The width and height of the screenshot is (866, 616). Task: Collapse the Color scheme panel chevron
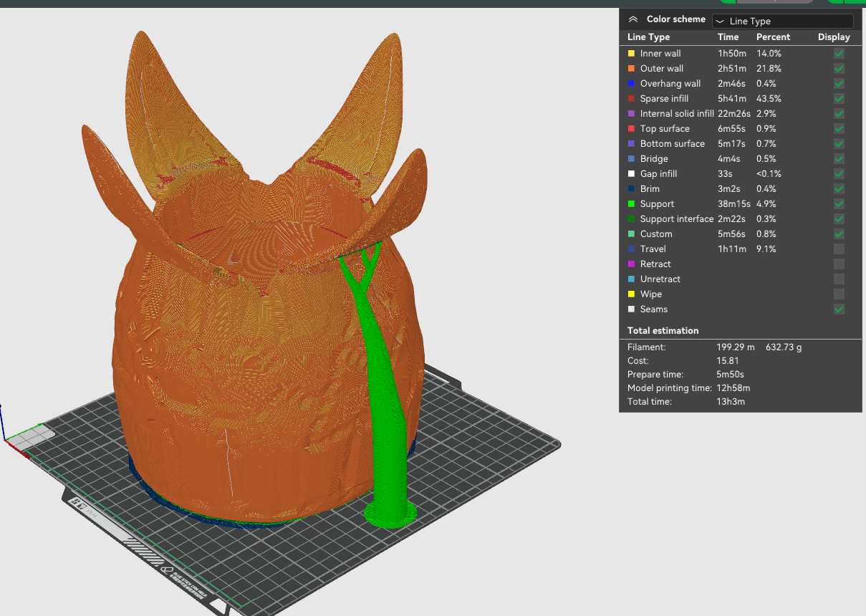pos(632,20)
